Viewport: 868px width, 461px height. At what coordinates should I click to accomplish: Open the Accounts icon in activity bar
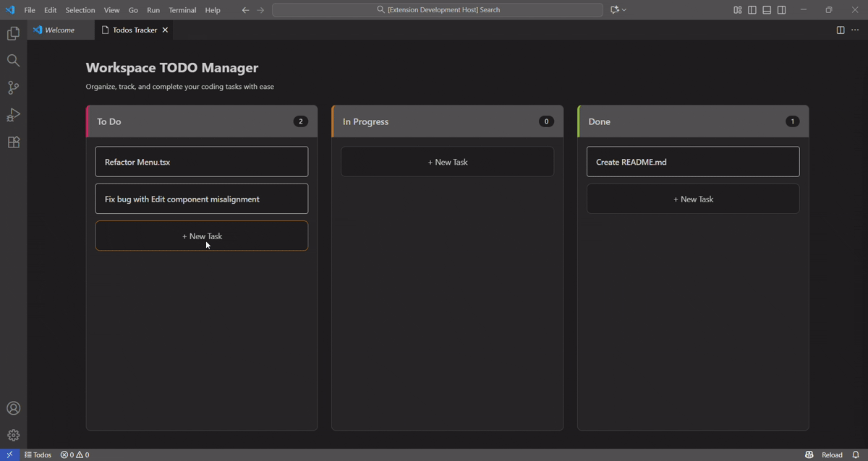[13, 408]
